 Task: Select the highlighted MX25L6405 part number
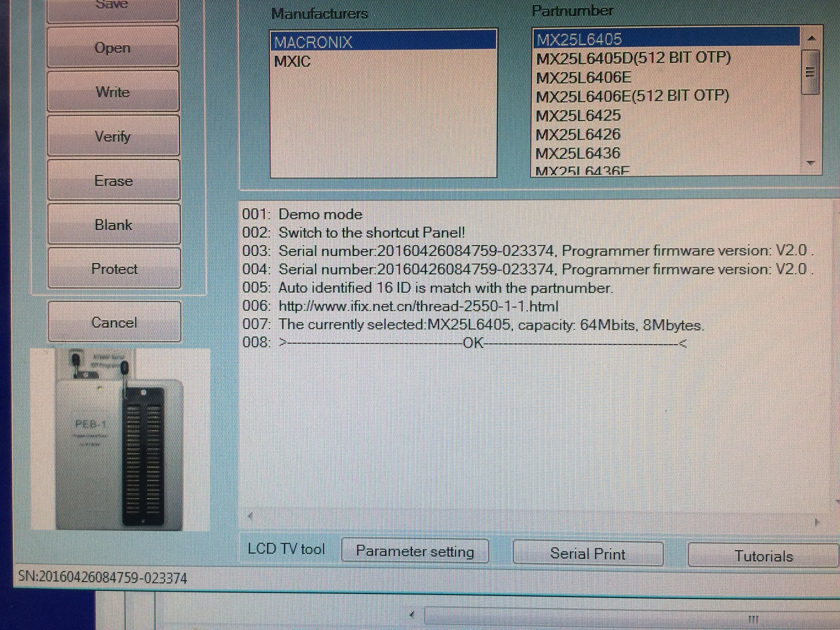667,39
